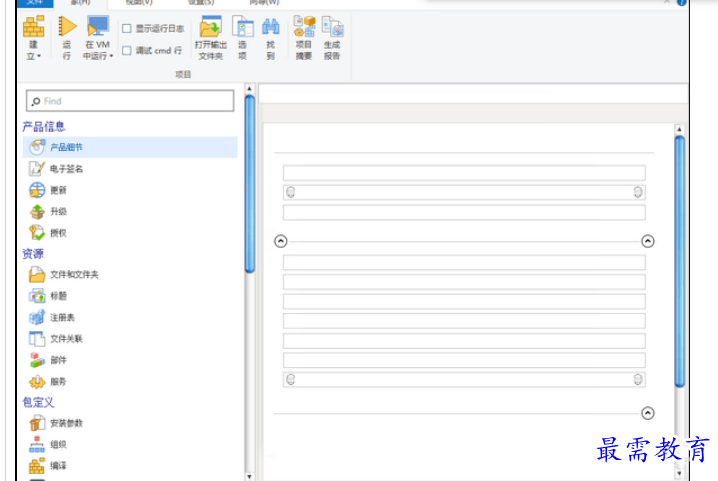Click the 生成报告 report icon
The width and height of the screenshot is (718, 481).
[x=332, y=26]
